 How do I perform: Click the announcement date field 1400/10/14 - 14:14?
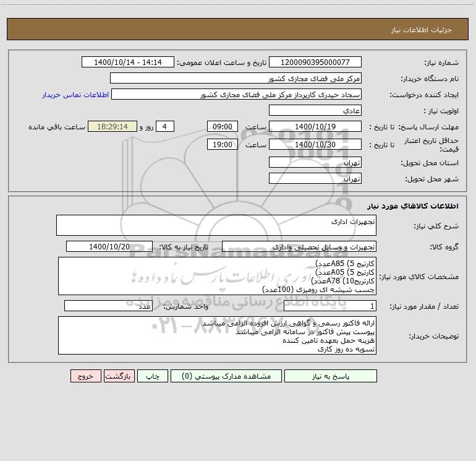(128, 62)
